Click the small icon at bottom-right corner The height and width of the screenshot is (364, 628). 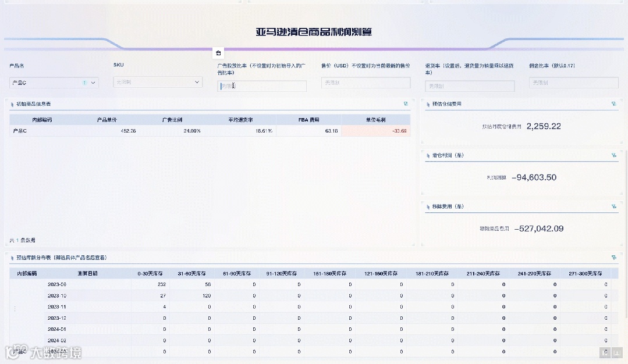tap(618, 354)
